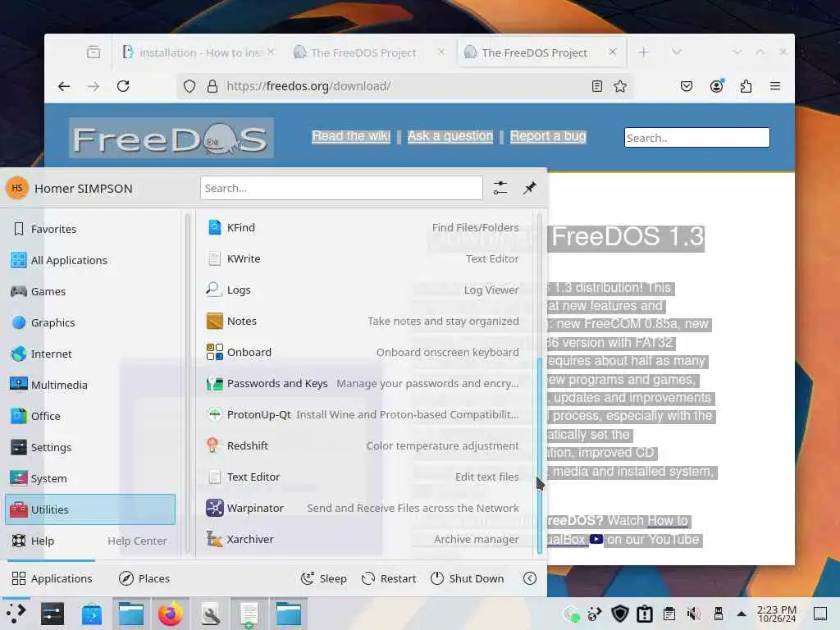Image resolution: width=840 pixels, height=630 pixels.
Task: Click the Report a bug link
Action: [x=548, y=136]
